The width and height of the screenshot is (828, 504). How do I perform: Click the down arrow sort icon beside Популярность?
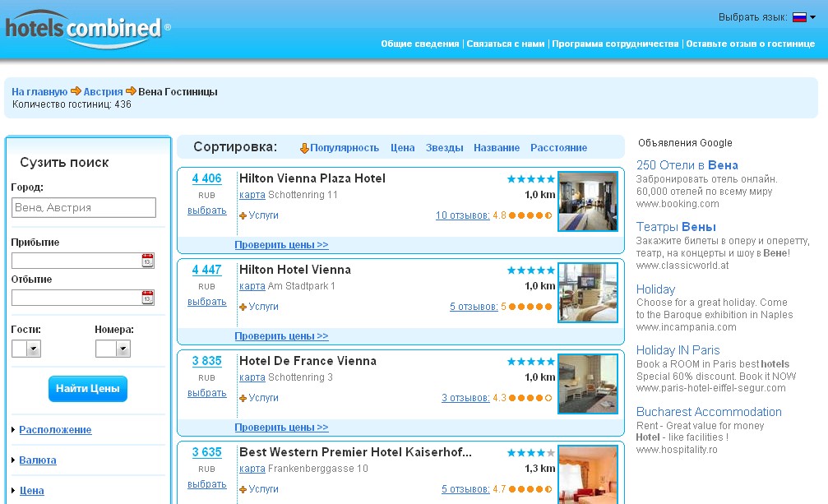coord(304,148)
